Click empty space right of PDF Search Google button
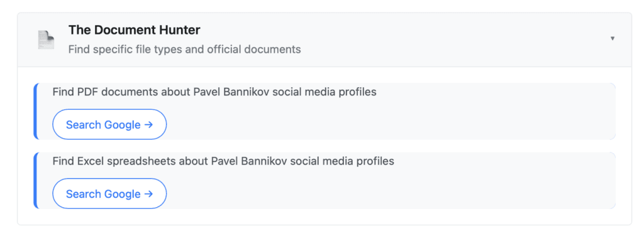Viewport: 644px width, 236px height. [390, 124]
